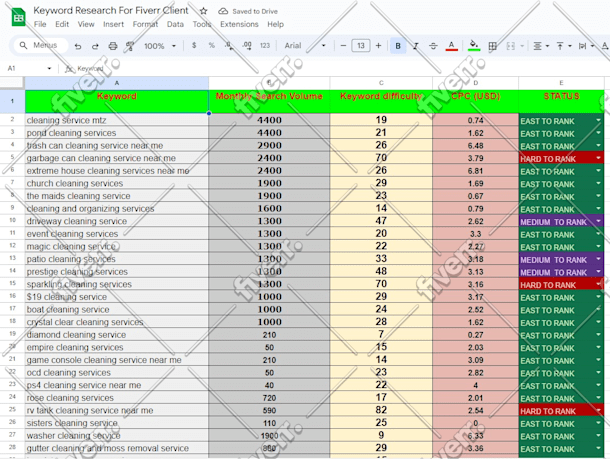This screenshot has width=610, height=459.
Task: Decrease font size with minus button
Action: tap(343, 46)
